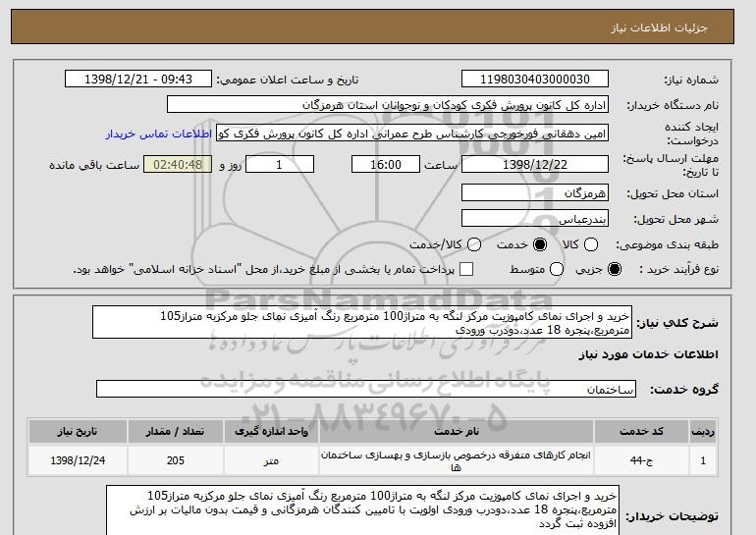Screen dimensions: 756x535
Task: Click the unit cell متر
Action: (271, 460)
